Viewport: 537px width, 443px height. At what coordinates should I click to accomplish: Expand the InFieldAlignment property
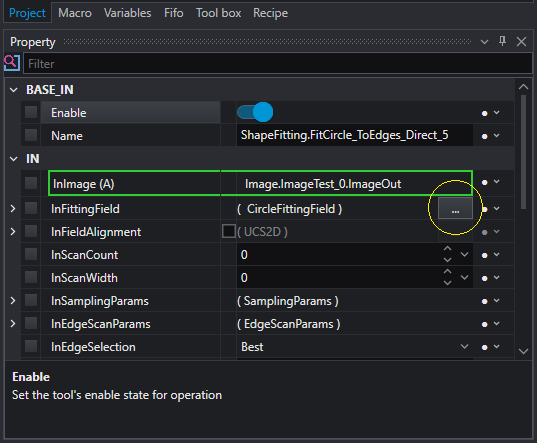pyautogui.click(x=13, y=232)
